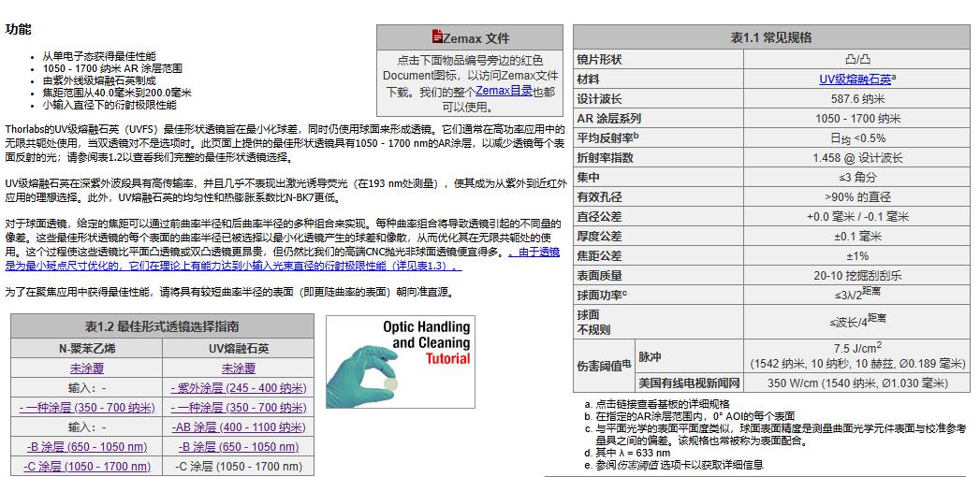980x477 pixels.
Task: Click footnote a 点击链接查看基板的详细规格
Action: click(x=663, y=404)
